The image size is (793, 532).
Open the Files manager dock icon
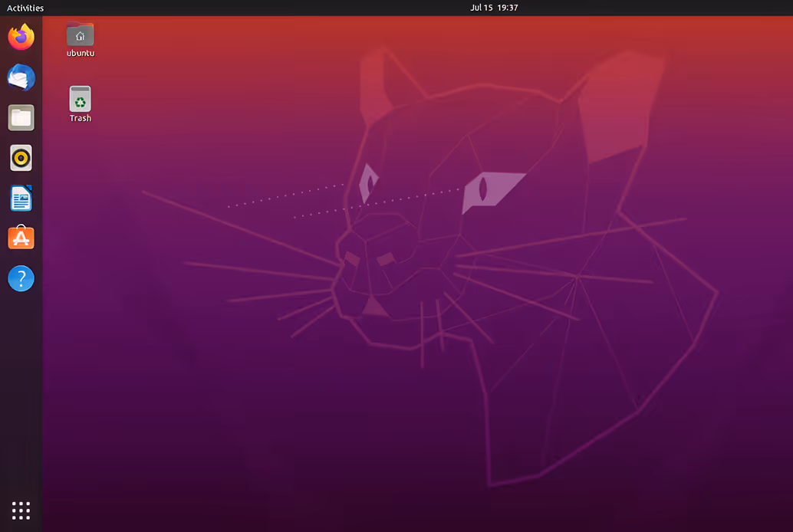(21, 118)
